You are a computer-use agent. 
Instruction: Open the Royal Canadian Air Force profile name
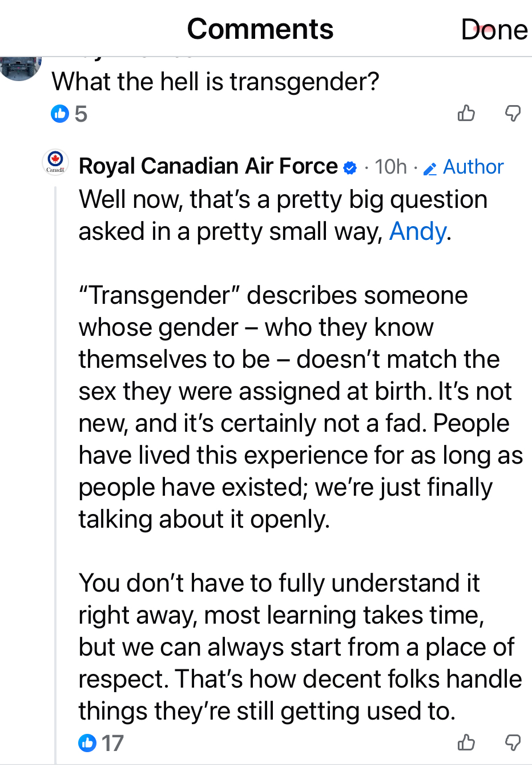tap(208, 166)
